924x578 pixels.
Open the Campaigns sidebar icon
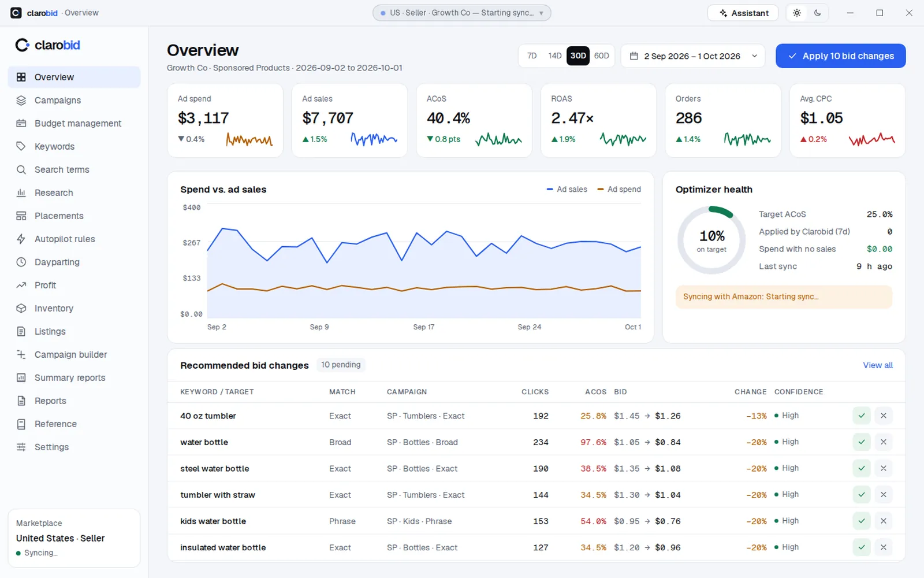click(21, 100)
